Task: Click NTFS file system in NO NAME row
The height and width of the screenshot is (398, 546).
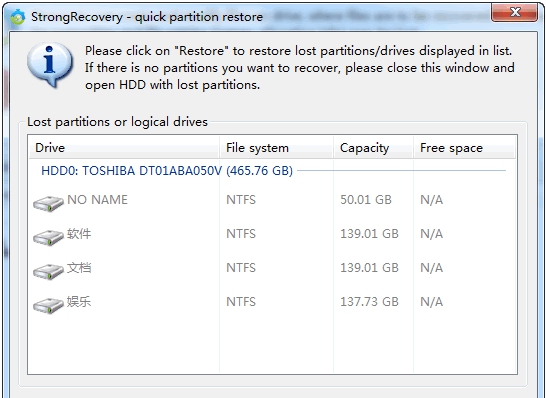Action: coord(241,200)
